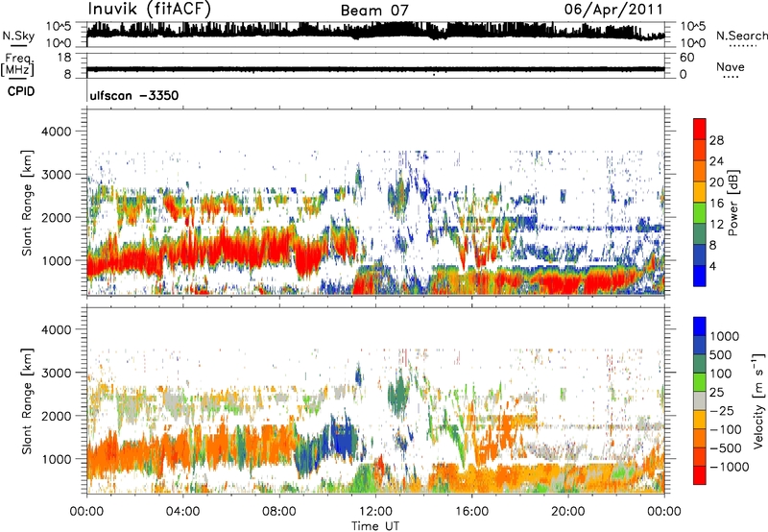
Task: Click the '24' label on power scale
Action: tap(716, 161)
